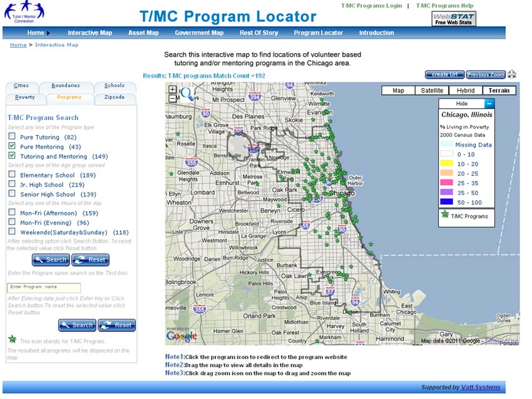532x399 pixels.
Task: Switch map view to Hybrid
Action: click(x=466, y=91)
